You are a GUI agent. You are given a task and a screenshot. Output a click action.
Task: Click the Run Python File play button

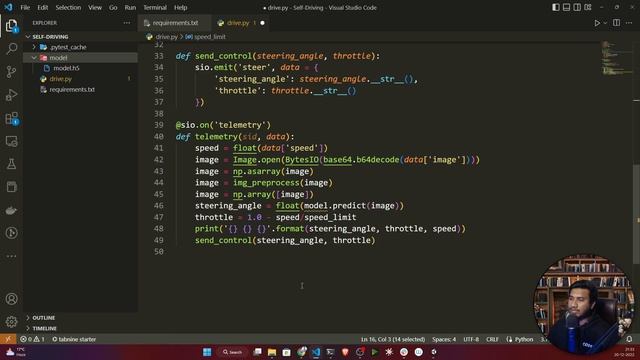tap(597, 23)
